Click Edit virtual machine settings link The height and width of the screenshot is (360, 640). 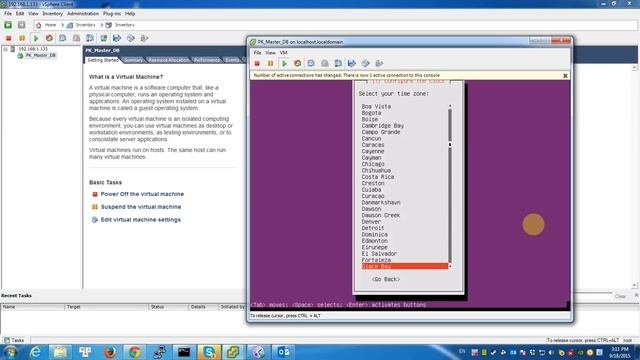pos(140,220)
